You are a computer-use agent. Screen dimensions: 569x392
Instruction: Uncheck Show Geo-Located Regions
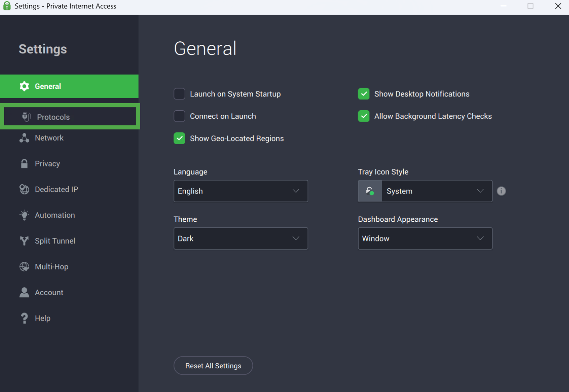pyautogui.click(x=180, y=138)
